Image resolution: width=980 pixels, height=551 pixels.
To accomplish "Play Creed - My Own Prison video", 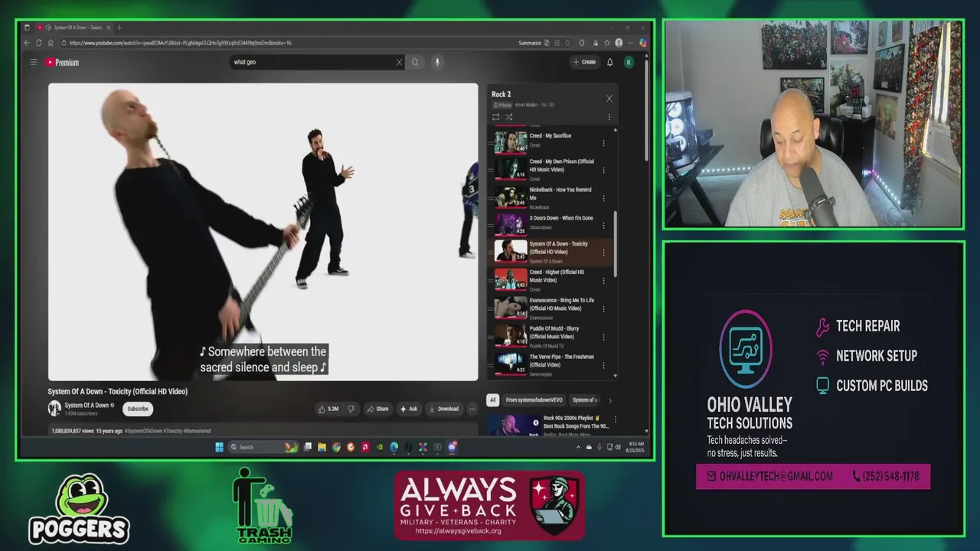I will tap(550, 168).
